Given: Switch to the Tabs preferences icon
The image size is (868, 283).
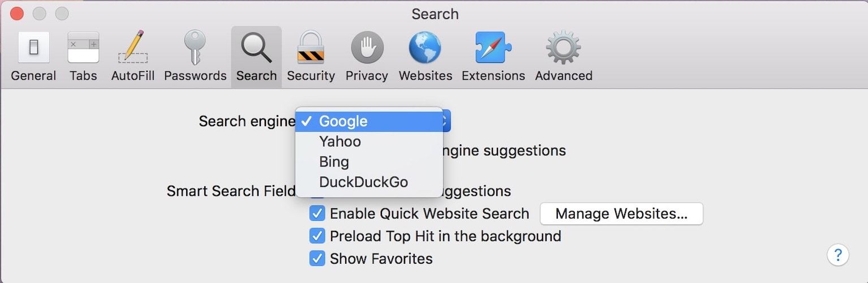Looking at the screenshot, I should point(83,57).
